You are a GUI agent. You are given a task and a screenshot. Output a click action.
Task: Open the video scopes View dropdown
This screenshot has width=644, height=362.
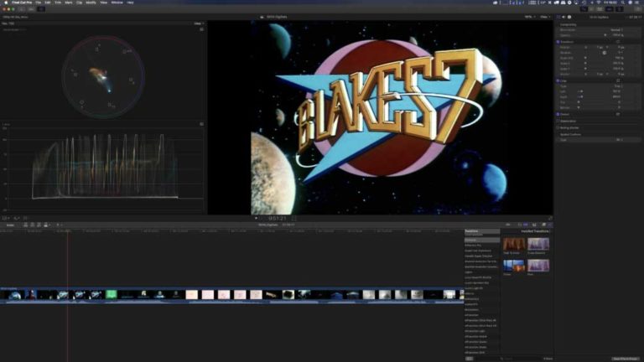199,23
